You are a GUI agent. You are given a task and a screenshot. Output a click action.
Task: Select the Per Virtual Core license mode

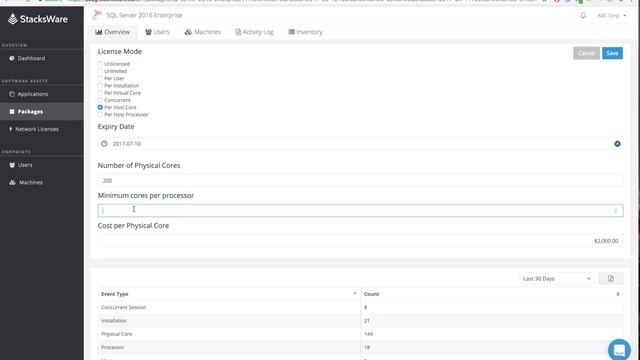(100, 93)
